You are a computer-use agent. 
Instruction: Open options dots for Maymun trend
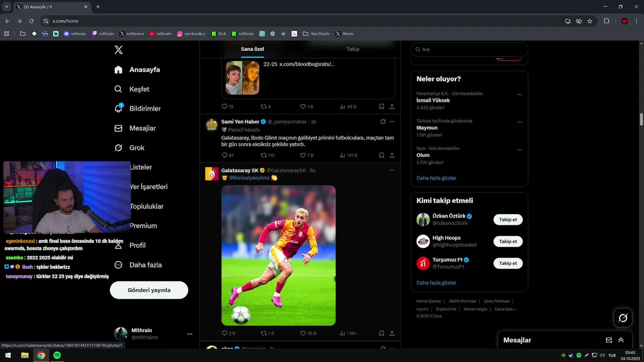[520, 122]
